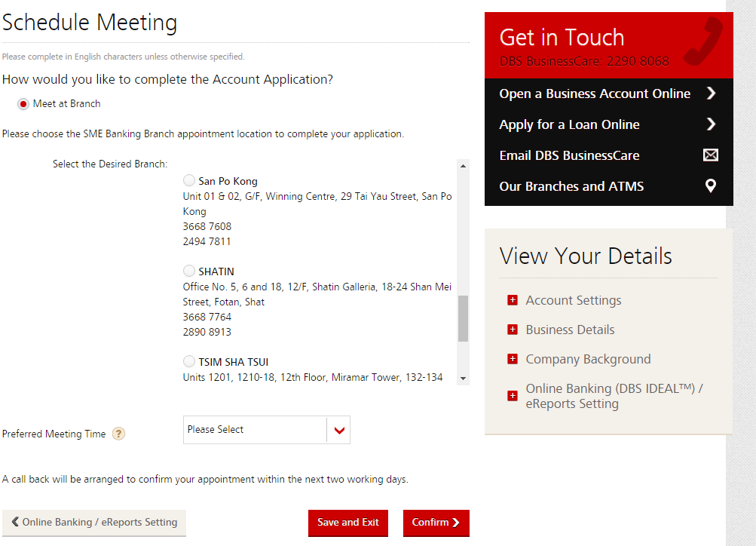The width and height of the screenshot is (756, 546).
Task: Click arrow icon next to Open a Business Account
Action: [x=711, y=93]
